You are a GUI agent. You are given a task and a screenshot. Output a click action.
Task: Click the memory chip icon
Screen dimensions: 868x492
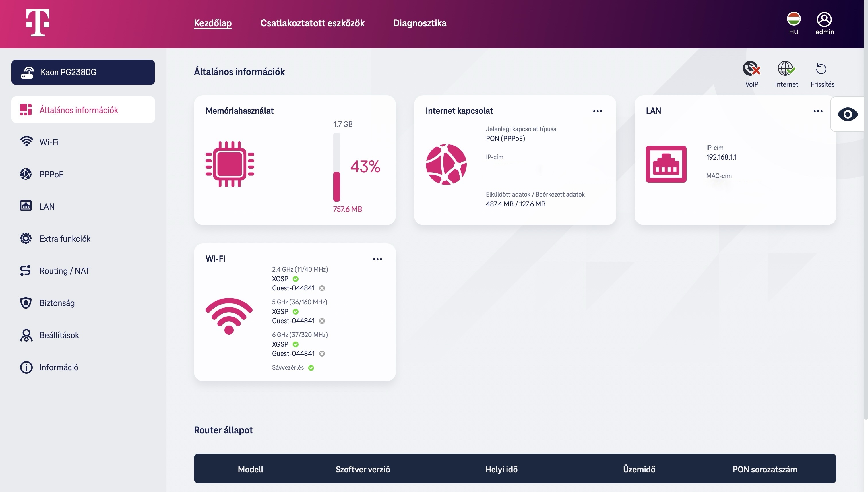pyautogui.click(x=230, y=164)
